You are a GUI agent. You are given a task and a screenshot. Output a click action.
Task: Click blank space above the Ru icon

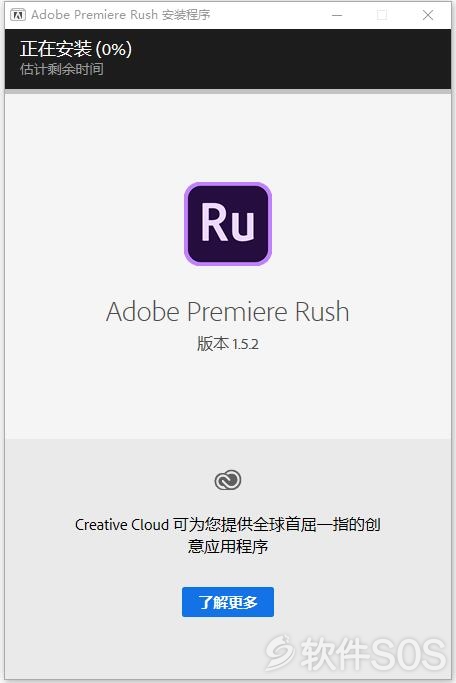[228, 135]
